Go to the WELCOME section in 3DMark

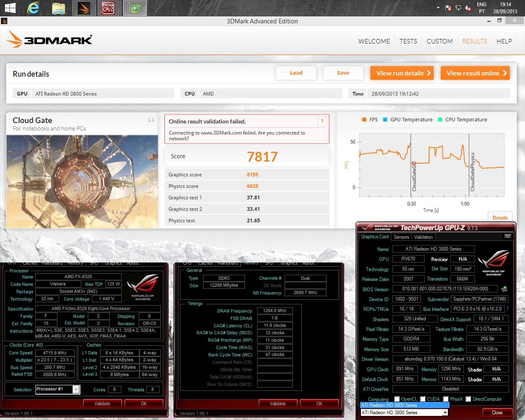(x=374, y=41)
